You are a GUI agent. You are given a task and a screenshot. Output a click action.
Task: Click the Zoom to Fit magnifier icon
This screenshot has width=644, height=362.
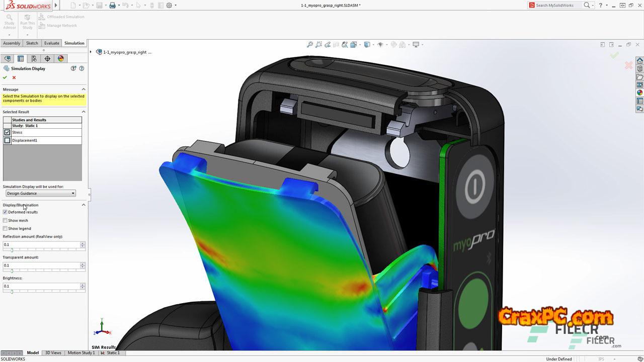(x=310, y=45)
